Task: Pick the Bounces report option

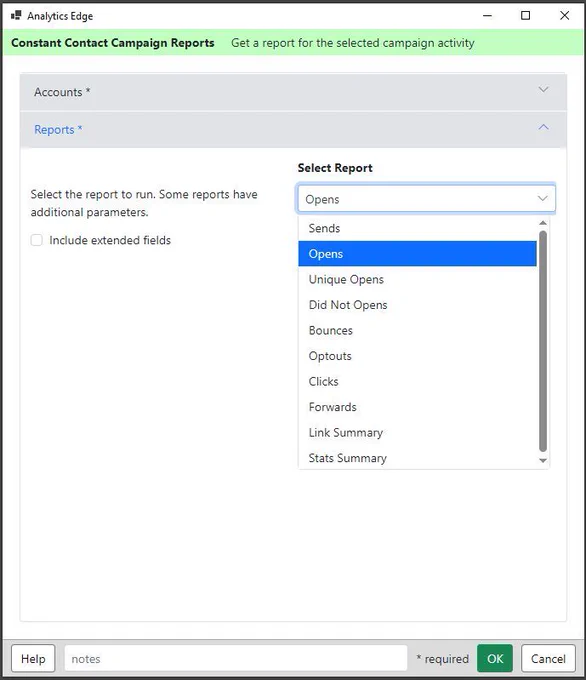Action: point(417,330)
